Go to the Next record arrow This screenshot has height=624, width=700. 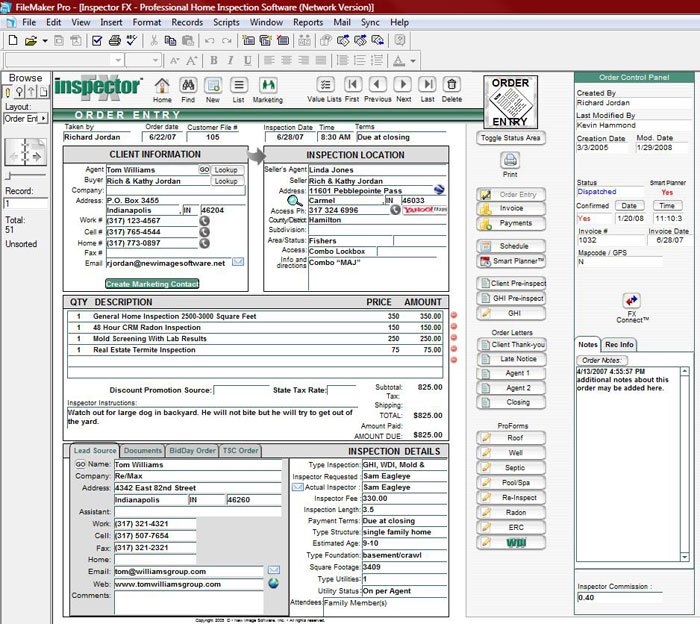(403, 86)
